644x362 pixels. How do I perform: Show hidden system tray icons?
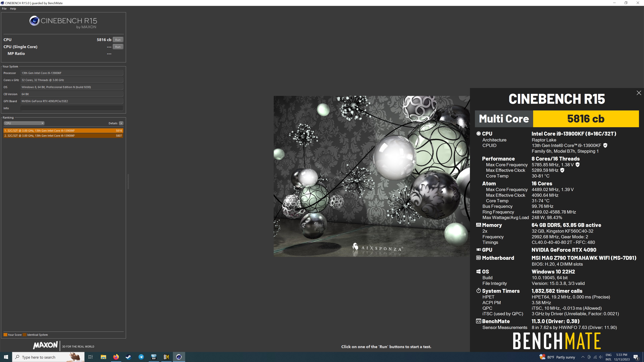pos(583,357)
